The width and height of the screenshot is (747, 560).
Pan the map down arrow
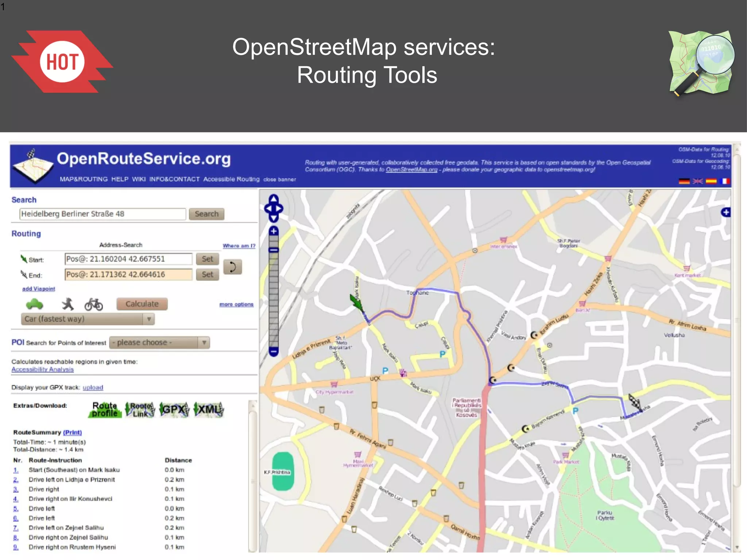click(274, 218)
